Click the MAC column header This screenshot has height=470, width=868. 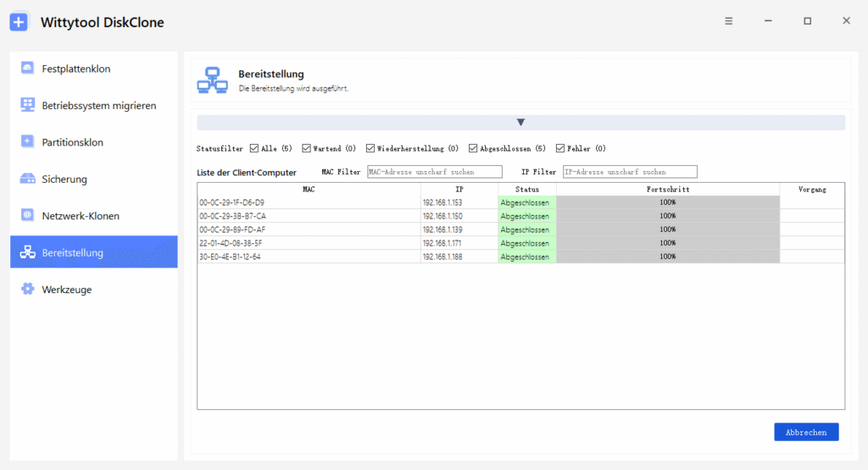point(309,189)
